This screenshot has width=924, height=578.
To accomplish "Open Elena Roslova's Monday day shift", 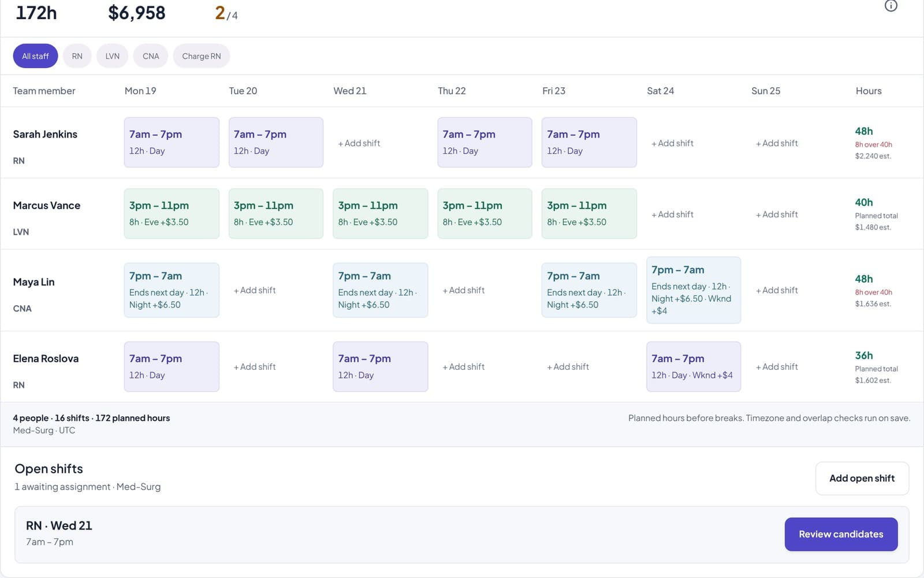I will point(172,366).
